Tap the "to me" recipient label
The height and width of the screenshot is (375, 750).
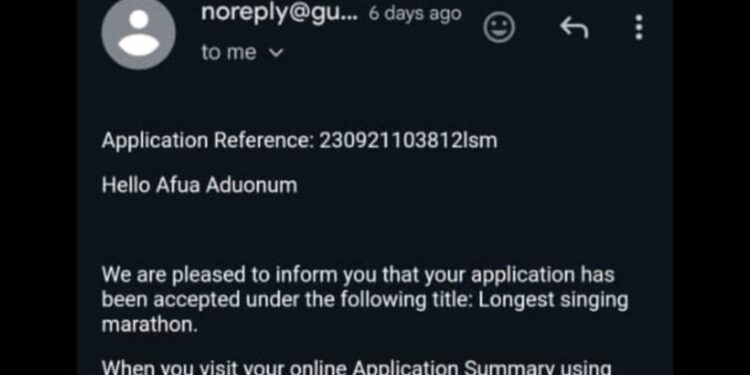tap(229, 52)
